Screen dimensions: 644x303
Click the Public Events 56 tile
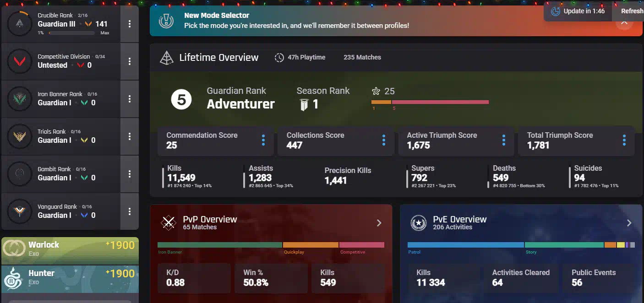tap(599, 278)
